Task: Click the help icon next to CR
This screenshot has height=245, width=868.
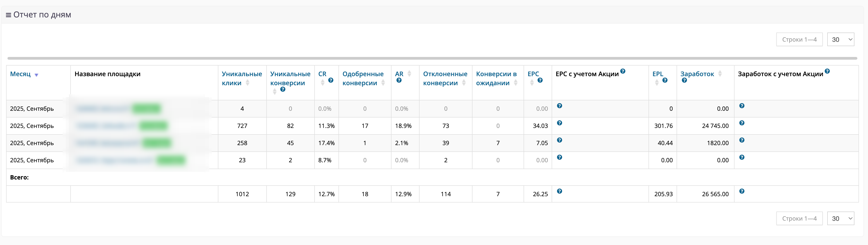Action: (x=331, y=80)
